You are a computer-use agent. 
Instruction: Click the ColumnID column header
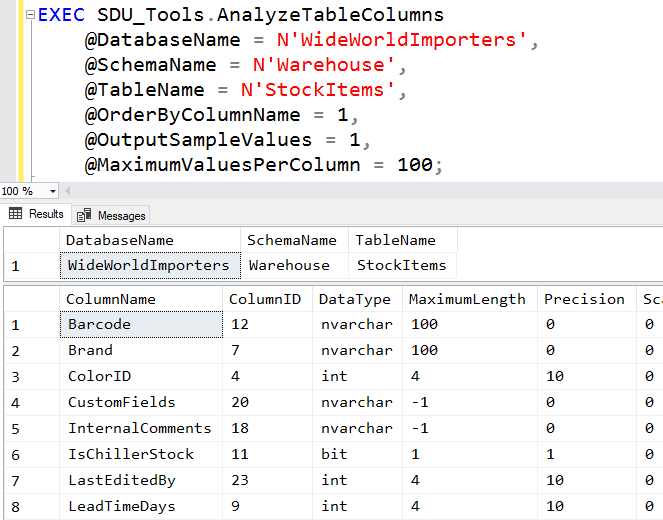(267, 299)
